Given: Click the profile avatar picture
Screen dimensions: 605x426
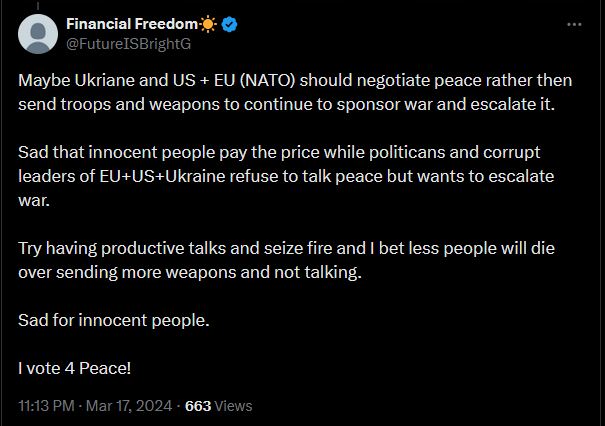Looking at the screenshot, I should coord(38,34).
